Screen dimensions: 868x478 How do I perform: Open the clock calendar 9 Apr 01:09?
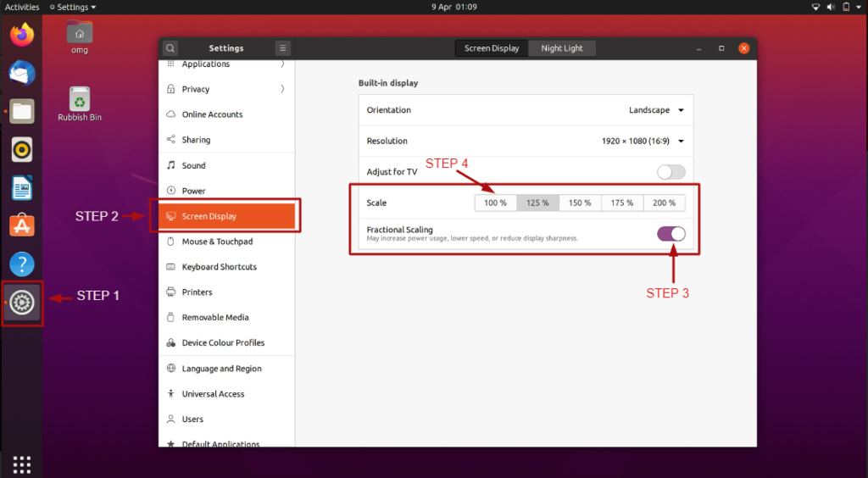(x=454, y=7)
